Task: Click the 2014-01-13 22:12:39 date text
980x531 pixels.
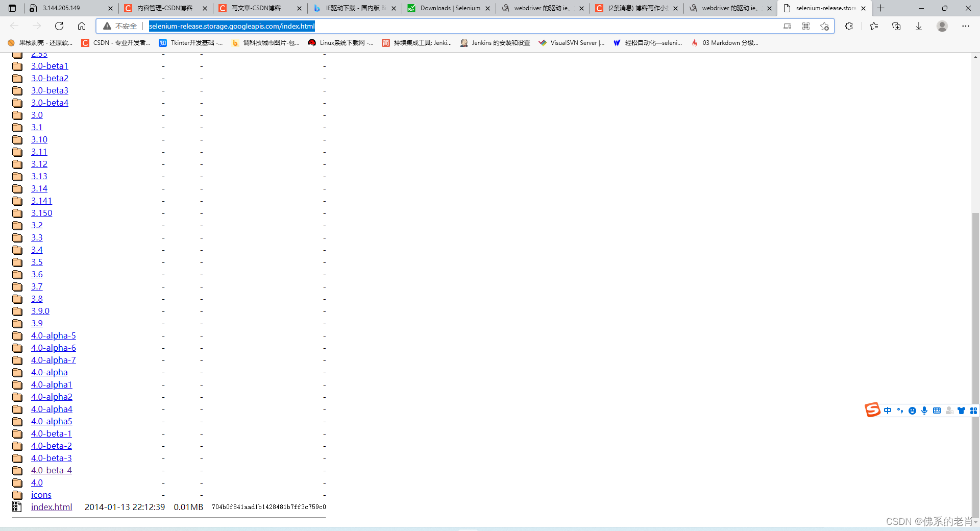Action: click(125, 507)
